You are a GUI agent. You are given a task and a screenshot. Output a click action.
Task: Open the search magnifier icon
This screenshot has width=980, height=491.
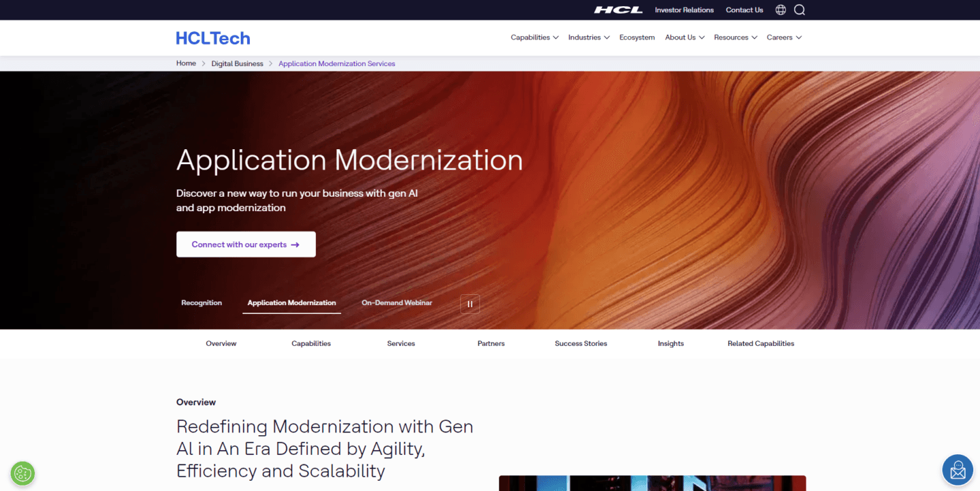pyautogui.click(x=800, y=10)
